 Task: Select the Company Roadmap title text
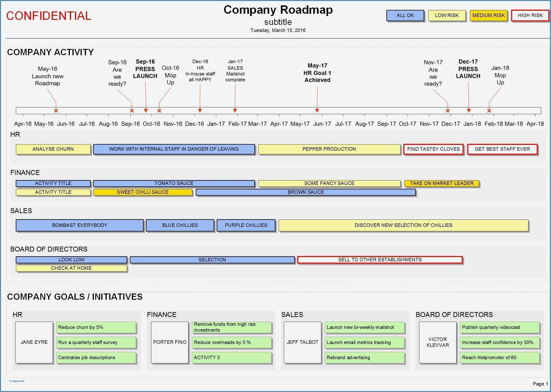[x=278, y=10]
